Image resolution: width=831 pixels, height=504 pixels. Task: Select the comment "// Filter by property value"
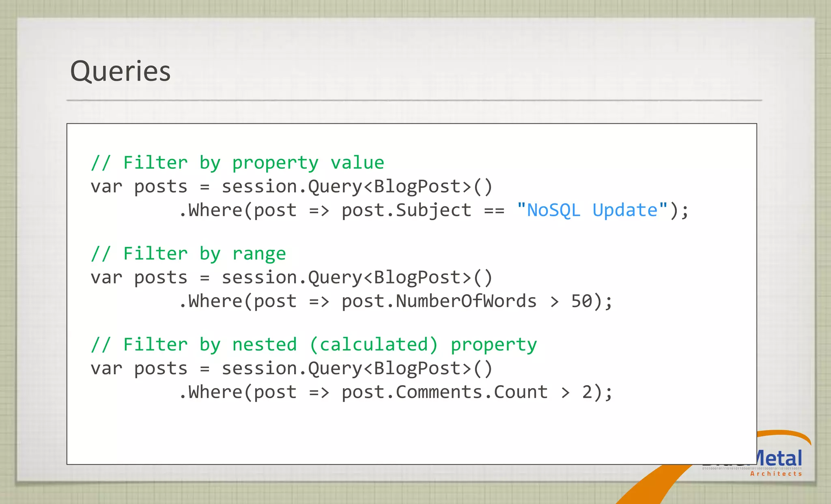pos(237,163)
